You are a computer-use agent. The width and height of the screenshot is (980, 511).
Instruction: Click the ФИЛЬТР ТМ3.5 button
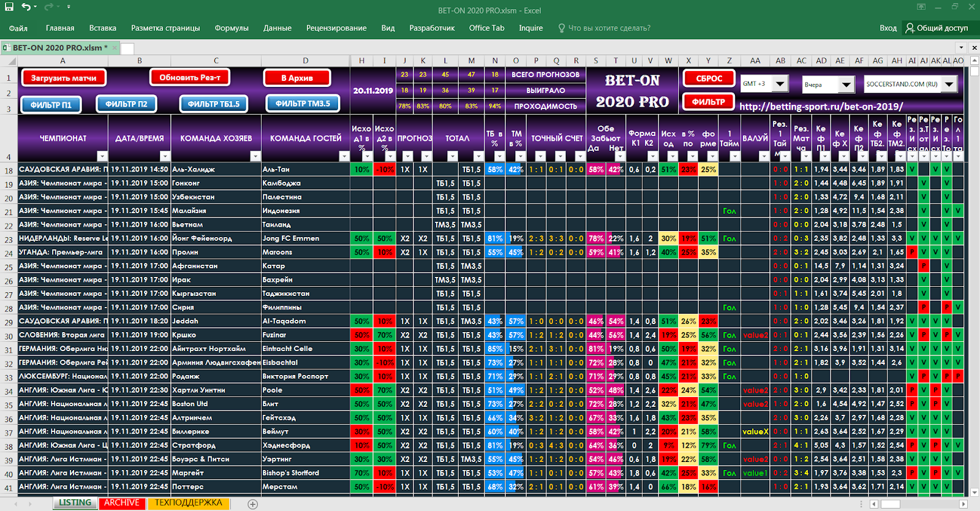coord(303,104)
